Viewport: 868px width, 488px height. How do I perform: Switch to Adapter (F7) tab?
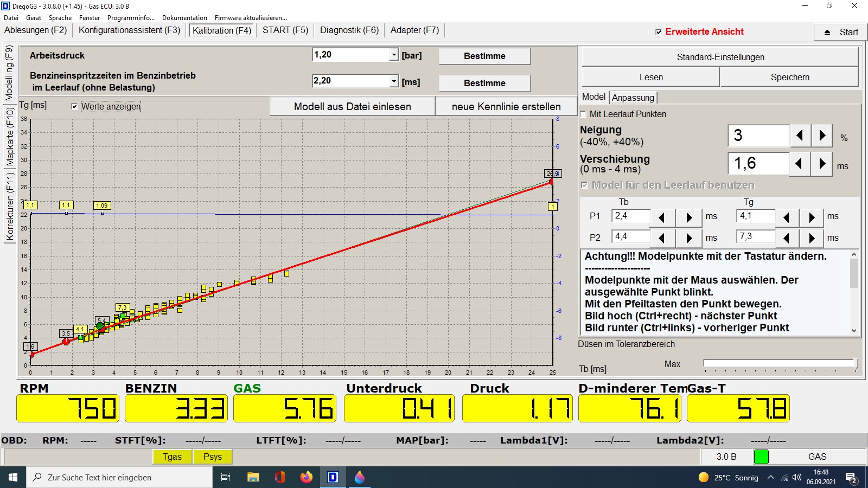pyautogui.click(x=415, y=30)
